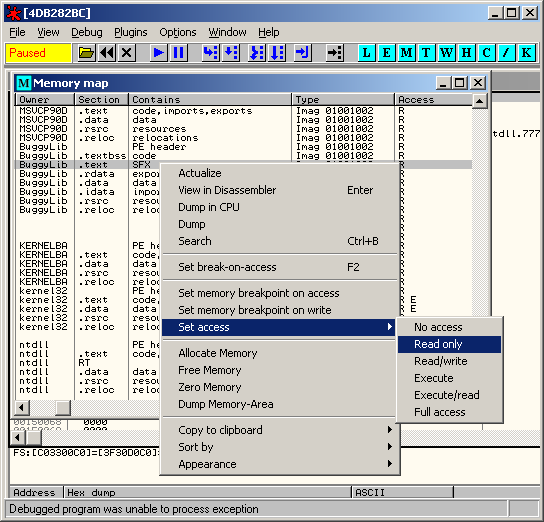544x522 pixels.
Task: Select the BuggyLib .rdata row
Action: tap(87, 174)
